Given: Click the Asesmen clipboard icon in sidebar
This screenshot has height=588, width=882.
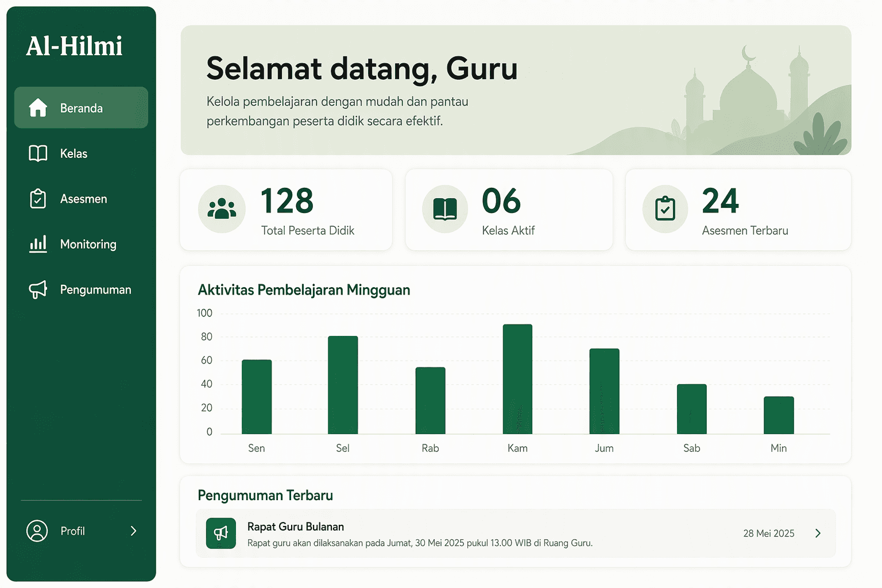Looking at the screenshot, I should coord(38,199).
